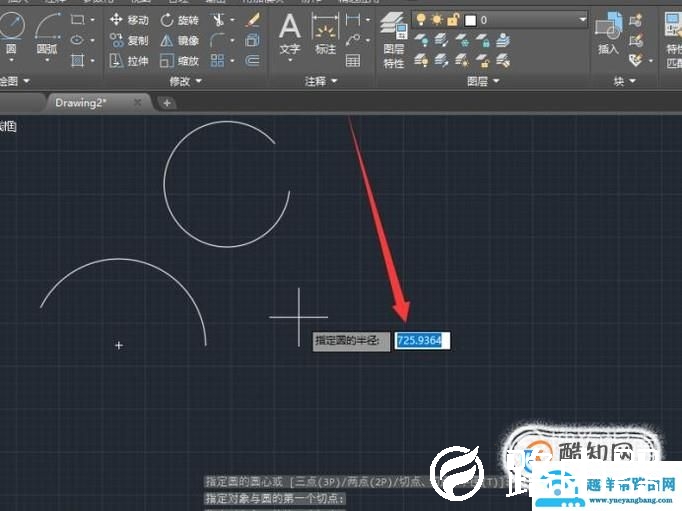Viewport: 682px width, 511px height.
Task: Select the Move (移动) tool
Action: (128, 20)
